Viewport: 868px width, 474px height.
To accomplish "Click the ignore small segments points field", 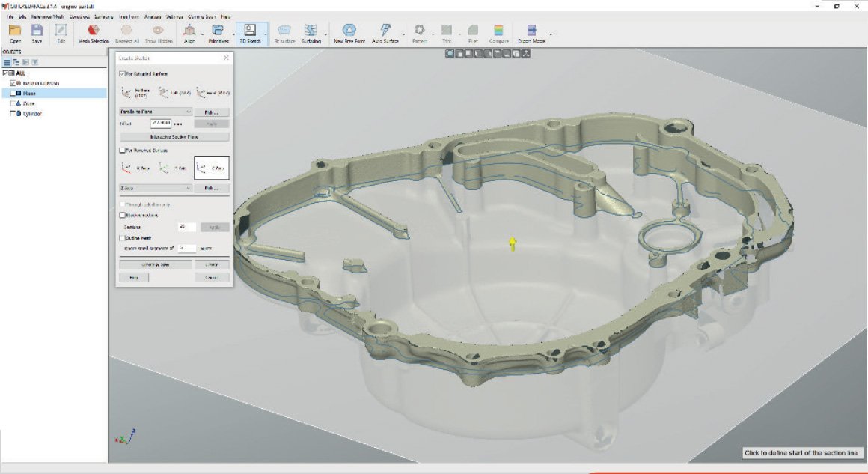I will pos(186,249).
